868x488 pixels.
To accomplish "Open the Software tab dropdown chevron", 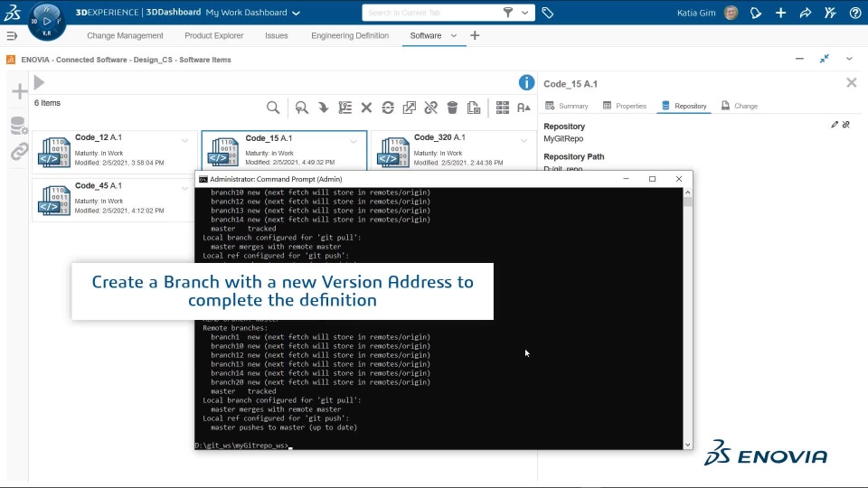I will (x=454, y=35).
